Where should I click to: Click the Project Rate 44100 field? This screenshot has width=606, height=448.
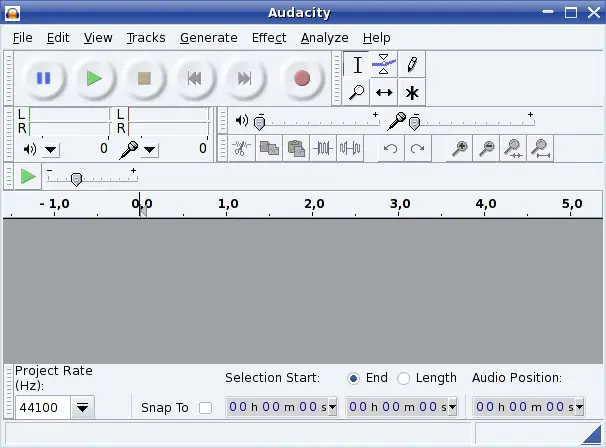click(43, 407)
